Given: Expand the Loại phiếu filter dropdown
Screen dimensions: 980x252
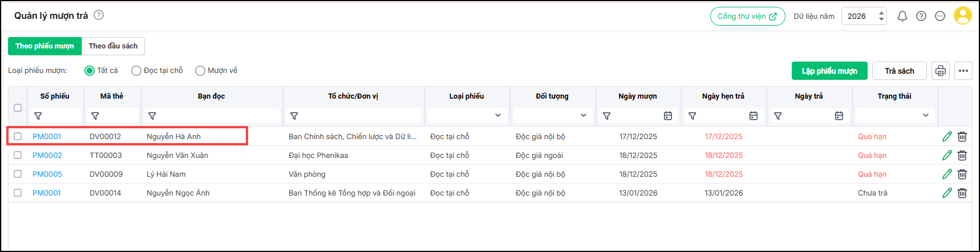Looking at the screenshot, I should coord(497,116).
